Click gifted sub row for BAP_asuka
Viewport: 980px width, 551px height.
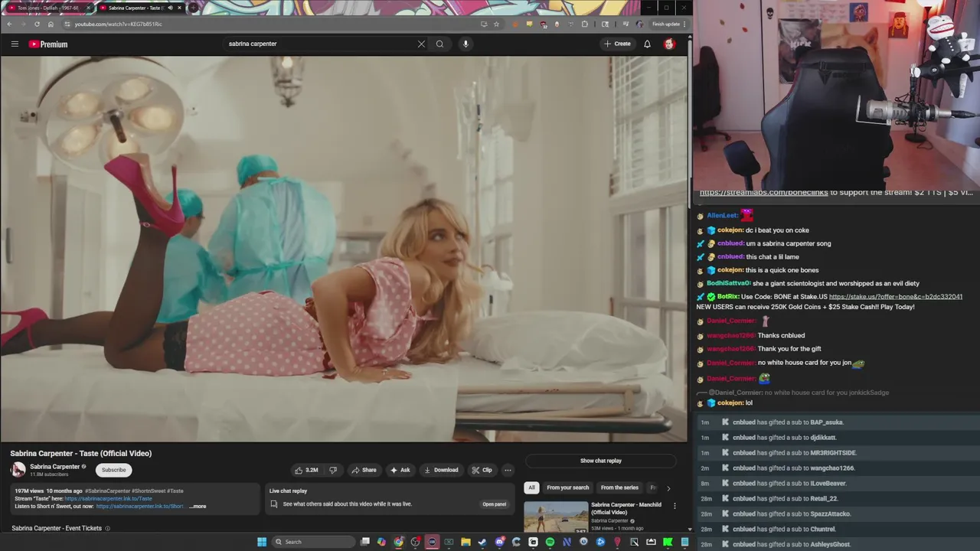click(x=838, y=422)
